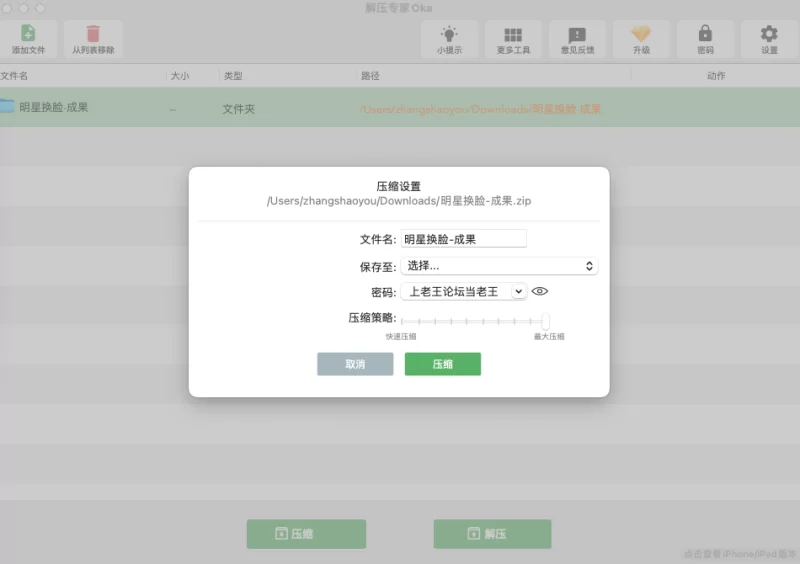800x564 pixels.
Task: Click the view iPhone/iPad version link
Action: coord(740,553)
